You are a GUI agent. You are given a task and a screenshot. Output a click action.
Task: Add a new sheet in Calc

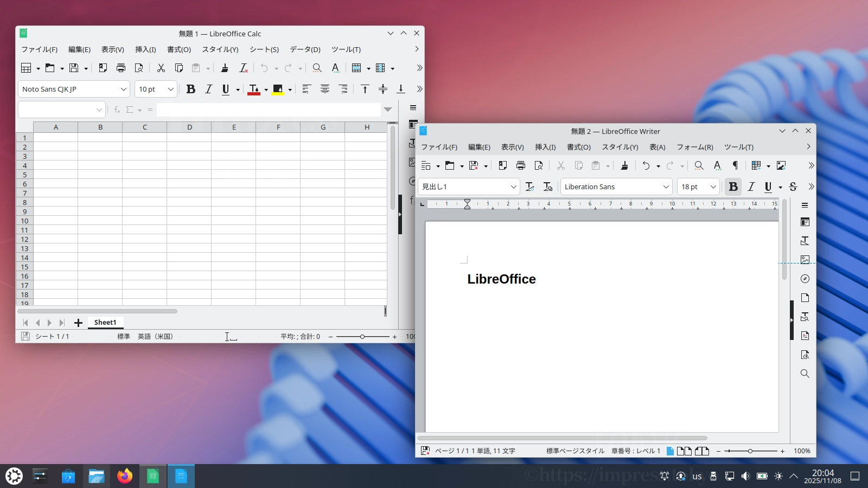[x=78, y=323]
